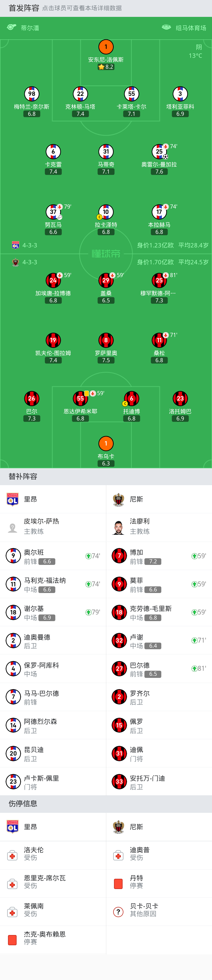The height and width of the screenshot is (980, 212).
Task: Tap 尼斯 team crest in 伤停信息
Action: click(119, 827)
